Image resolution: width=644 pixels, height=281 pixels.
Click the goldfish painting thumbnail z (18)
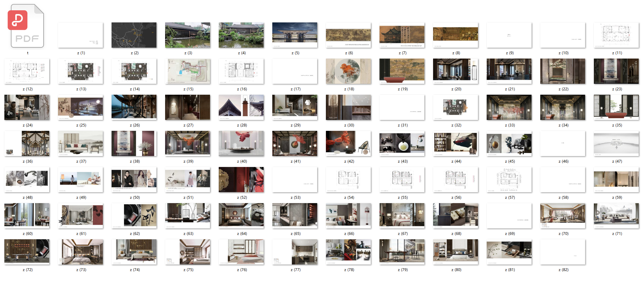point(348,71)
